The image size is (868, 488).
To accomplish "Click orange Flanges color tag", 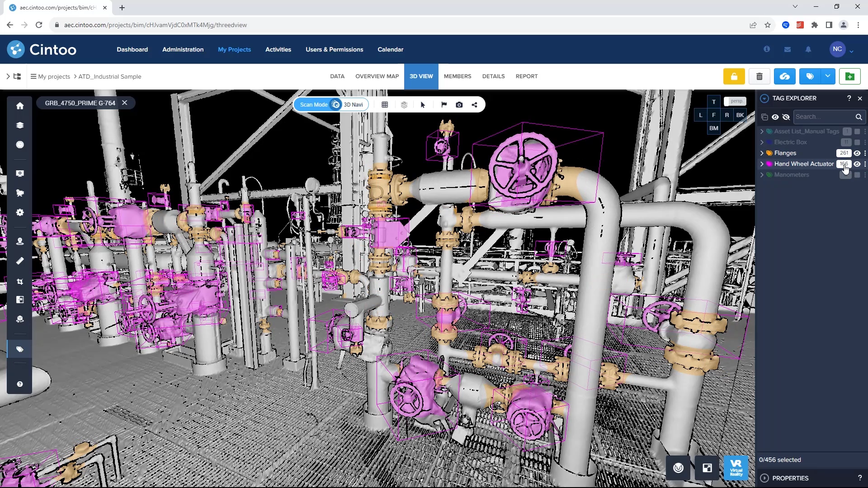I will (769, 153).
